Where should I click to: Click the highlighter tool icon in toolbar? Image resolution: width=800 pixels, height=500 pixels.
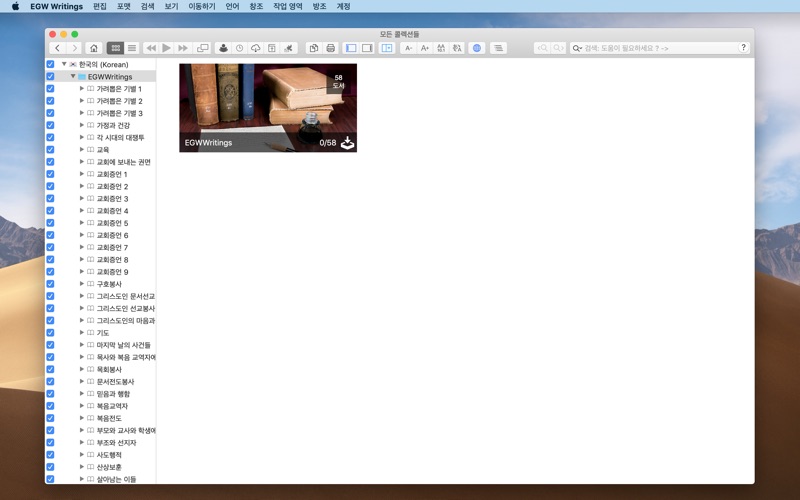(x=288, y=48)
